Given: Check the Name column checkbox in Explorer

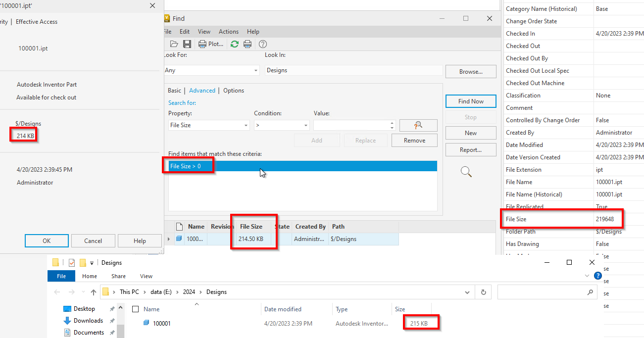Looking at the screenshot, I should tap(135, 309).
